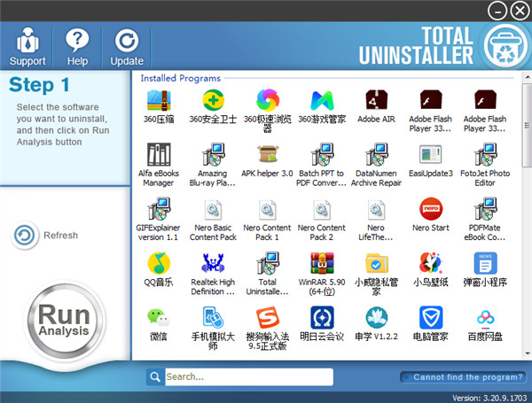Select the EasiUpdate3 program icon
The image size is (532, 403).
click(431, 154)
